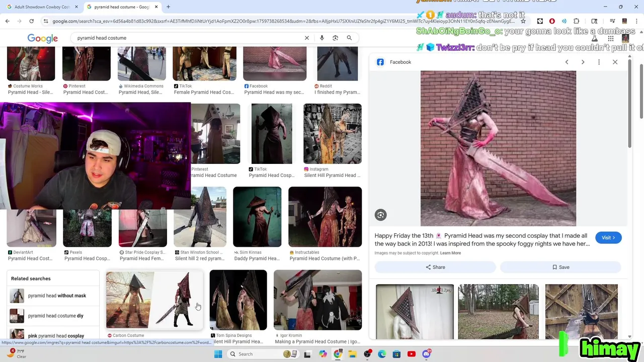Image resolution: width=644 pixels, height=362 pixels.
Task: Open Search Labs flask icon
Action: pyautogui.click(x=594, y=39)
